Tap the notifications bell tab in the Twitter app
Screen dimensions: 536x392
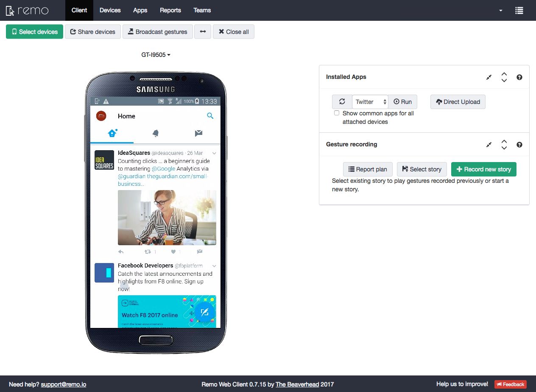(x=155, y=133)
